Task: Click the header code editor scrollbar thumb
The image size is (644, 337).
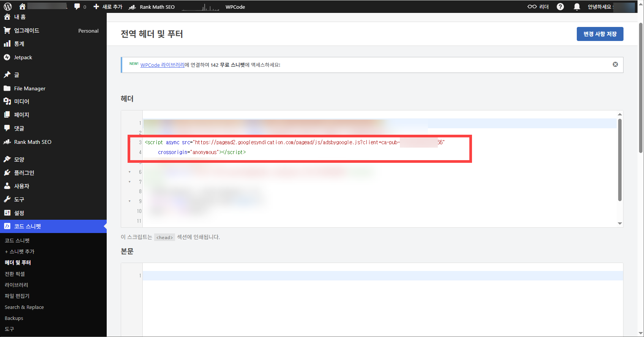Action: 620,160
